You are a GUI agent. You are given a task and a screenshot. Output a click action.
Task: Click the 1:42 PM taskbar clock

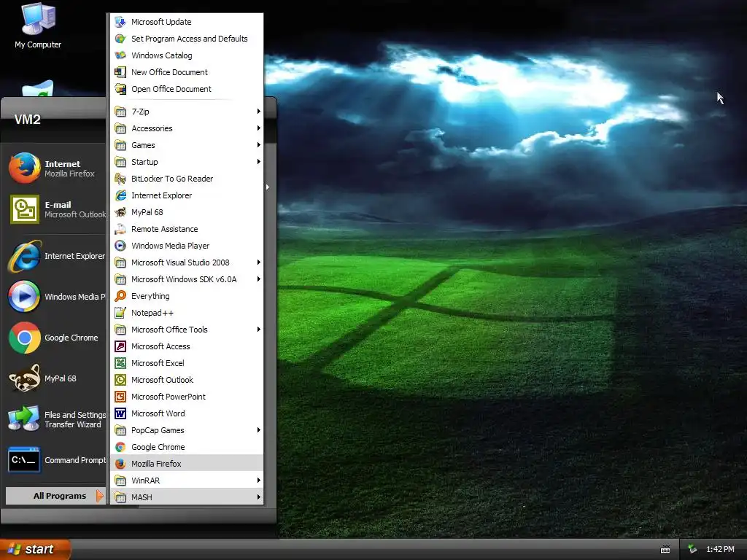tap(720, 549)
